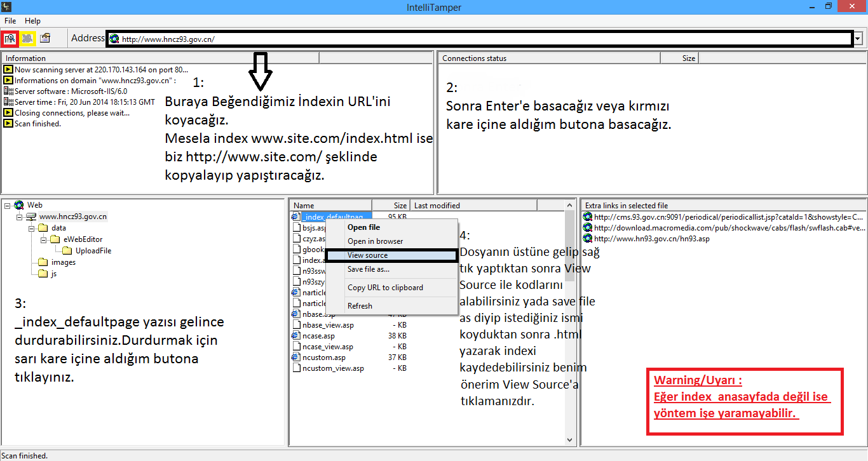Click the Information column header

[x=160, y=58]
